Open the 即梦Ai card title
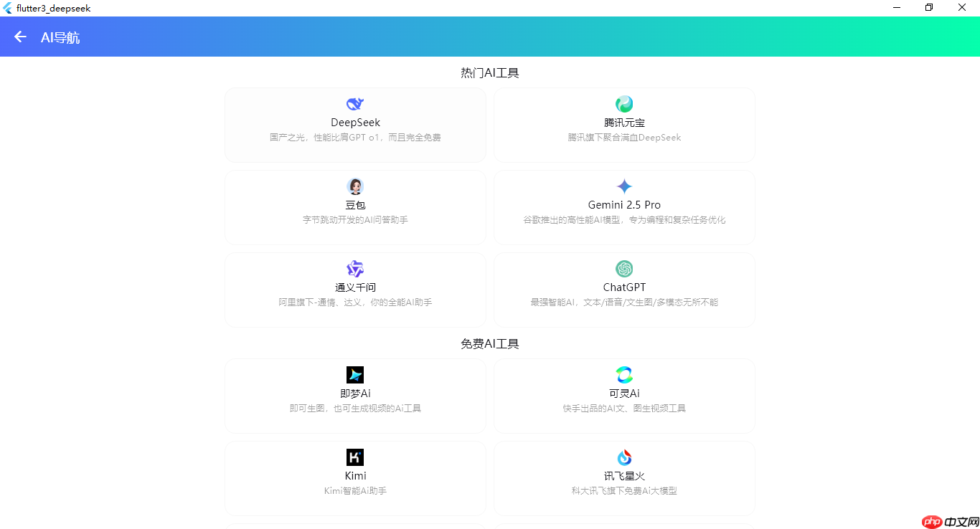The image size is (980, 529). (x=355, y=394)
